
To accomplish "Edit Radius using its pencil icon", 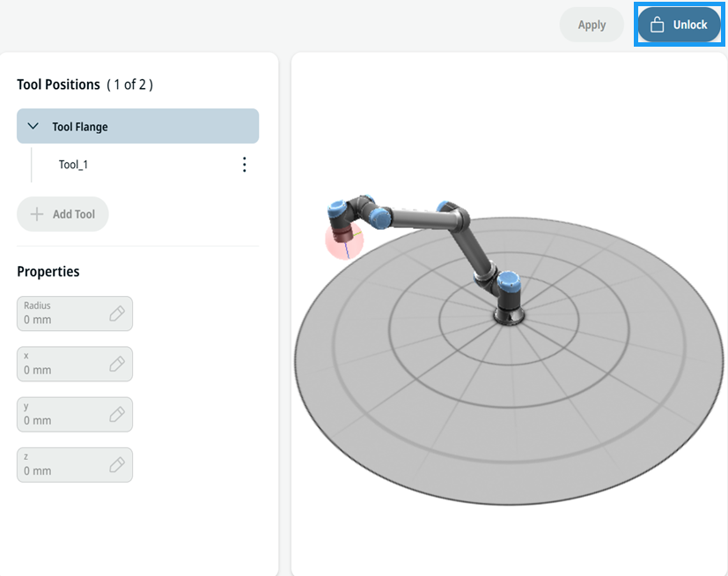I will 117,314.
